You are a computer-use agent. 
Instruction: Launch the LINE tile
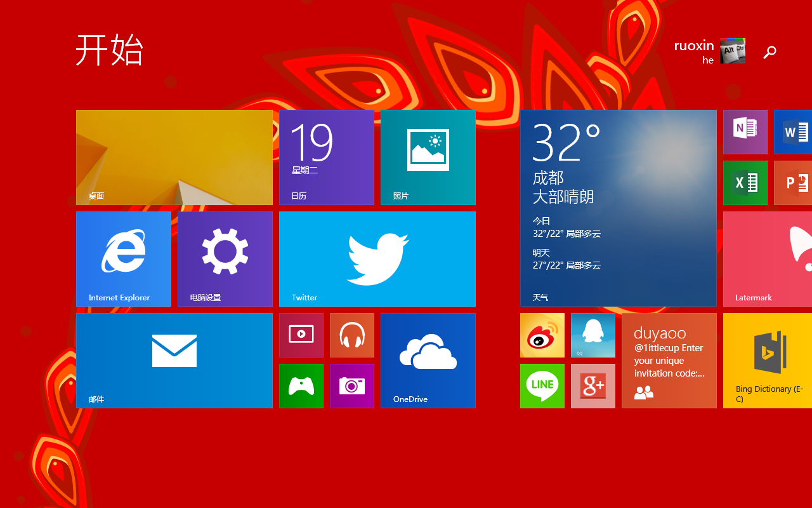point(542,386)
